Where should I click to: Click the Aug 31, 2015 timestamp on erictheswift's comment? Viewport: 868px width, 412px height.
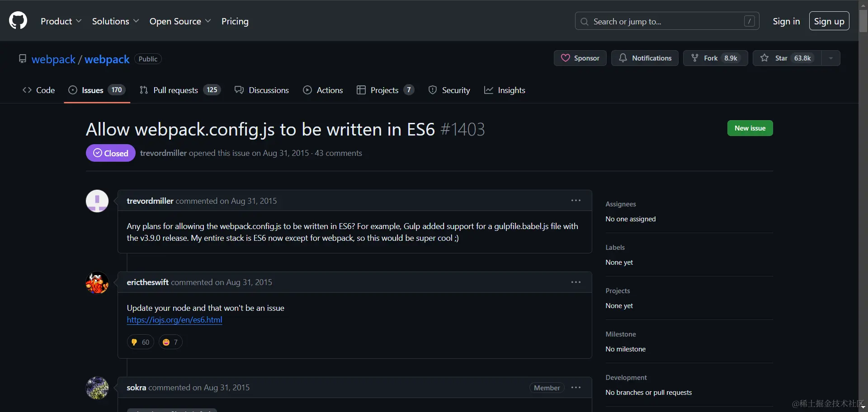point(249,282)
